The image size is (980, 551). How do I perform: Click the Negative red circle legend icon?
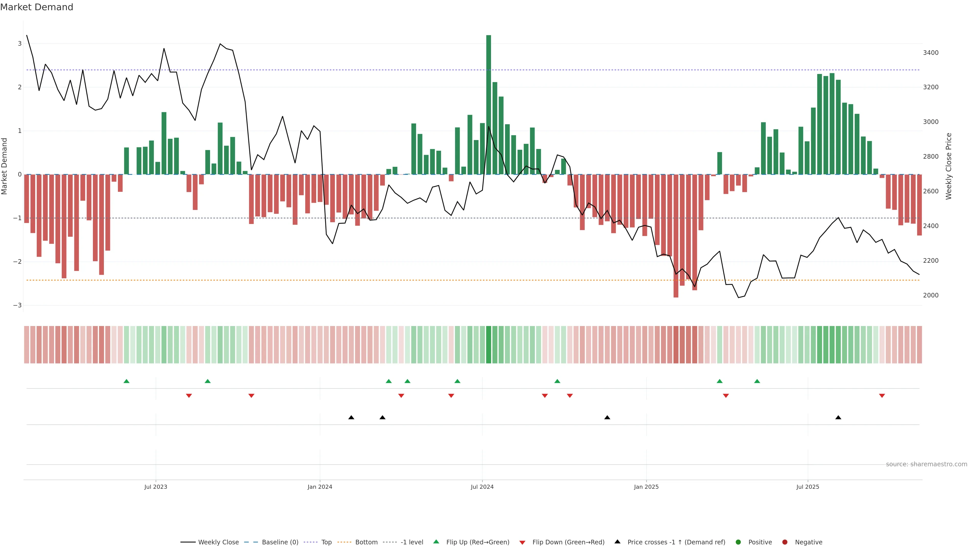(785, 542)
